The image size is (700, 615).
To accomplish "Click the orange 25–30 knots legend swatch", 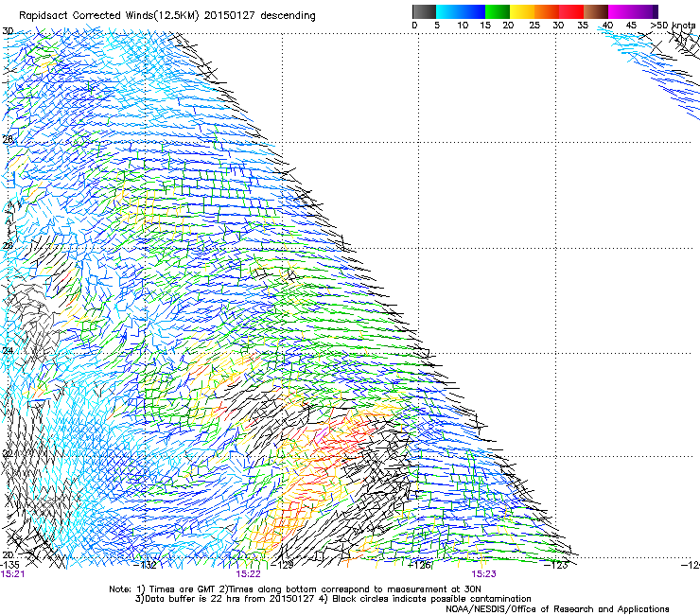I will (x=547, y=11).
